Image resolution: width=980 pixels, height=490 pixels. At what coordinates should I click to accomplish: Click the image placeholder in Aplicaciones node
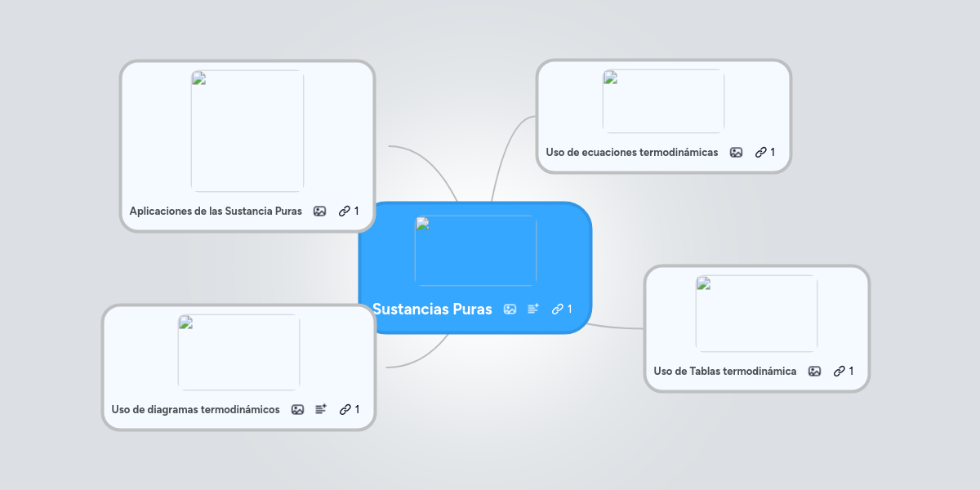point(247,131)
